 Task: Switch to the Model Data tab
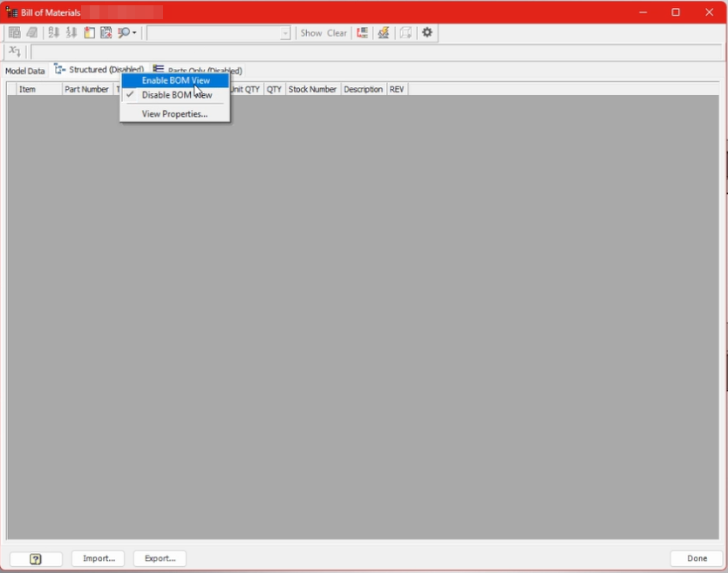click(24, 71)
